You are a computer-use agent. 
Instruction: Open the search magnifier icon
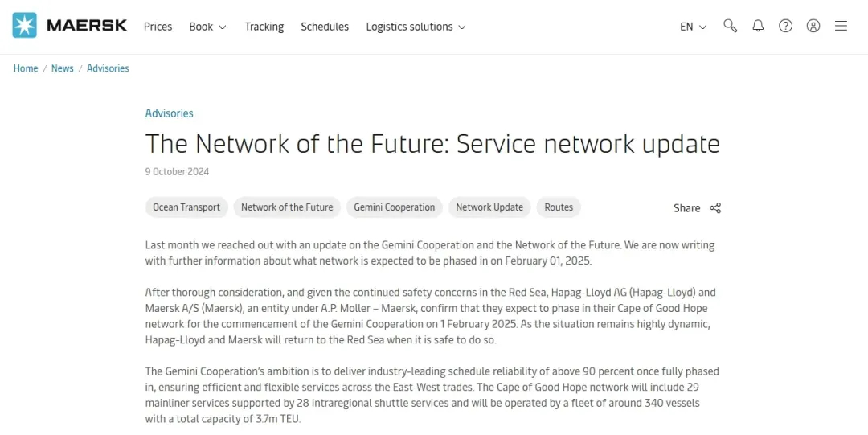pyautogui.click(x=730, y=26)
